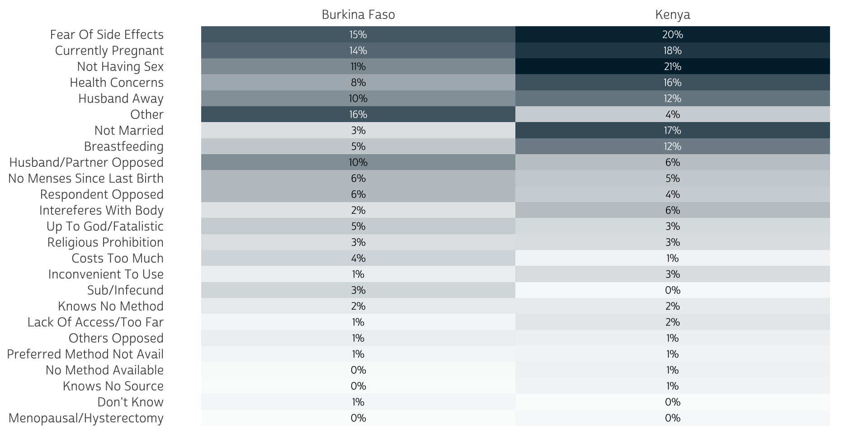
Task: Select Kenya's 12% Breastfeeding cell
Action: pyautogui.click(x=672, y=146)
